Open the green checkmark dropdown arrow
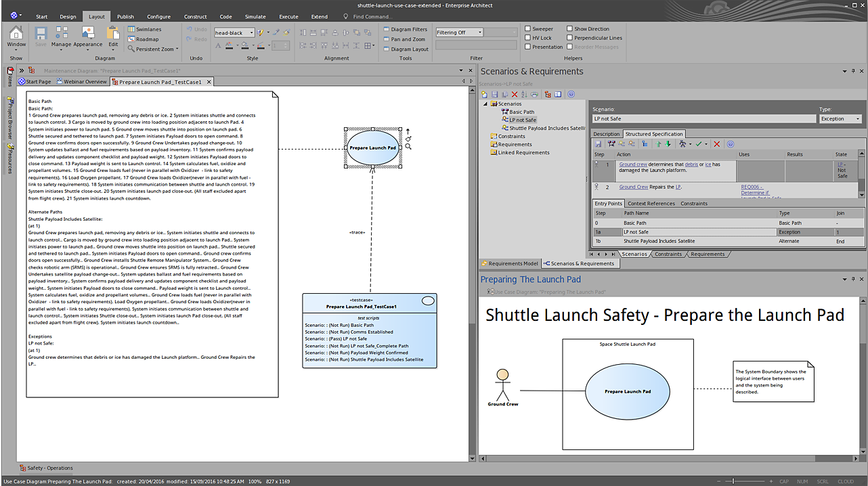868x486 pixels. [707, 144]
